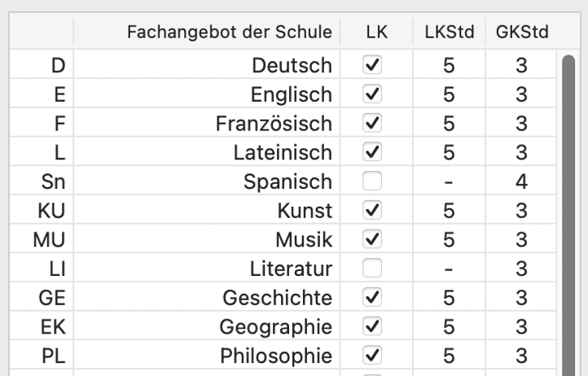
Task: Uncheck LK for Musik
Action: pyautogui.click(x=371, y=240)
